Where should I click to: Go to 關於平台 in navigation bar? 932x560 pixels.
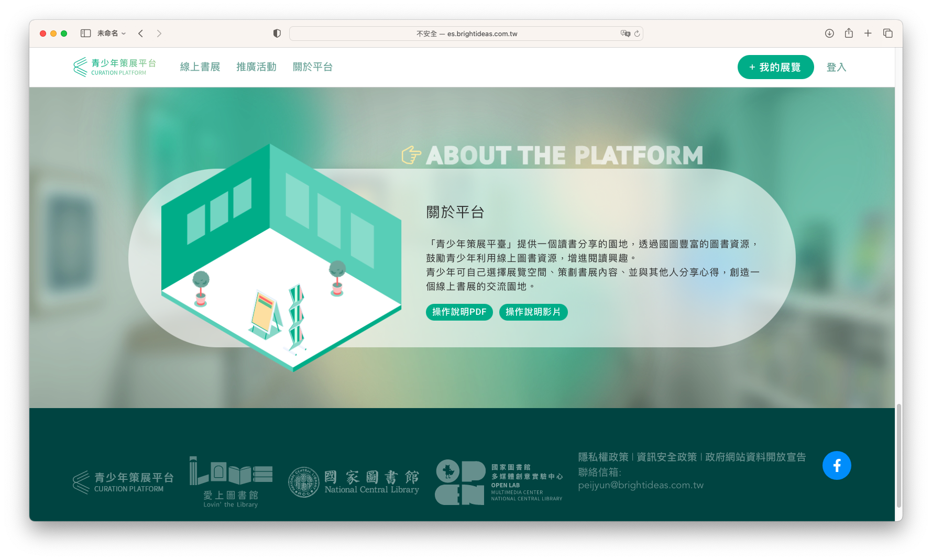pos(312,67)
